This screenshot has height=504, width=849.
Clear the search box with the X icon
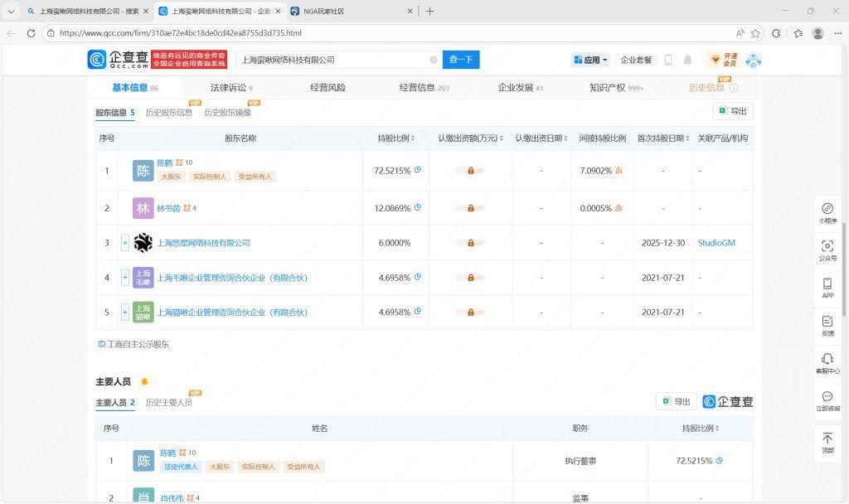point(433,60)
